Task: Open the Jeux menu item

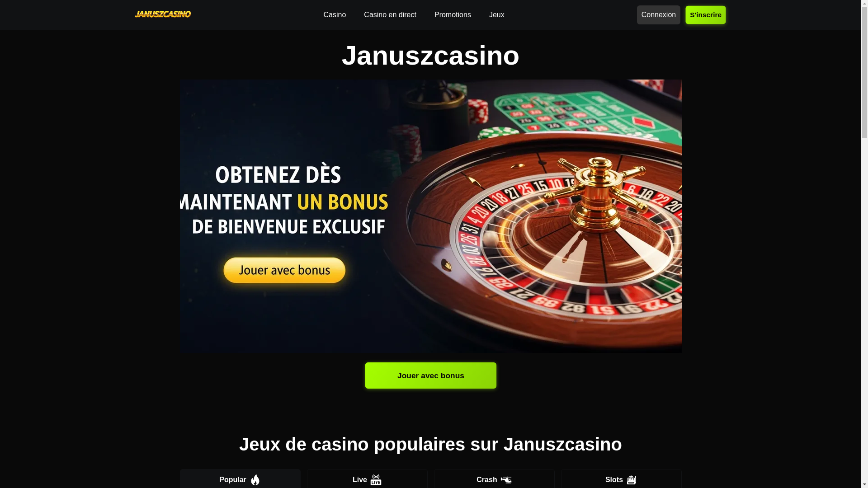Action: point(496,15)
